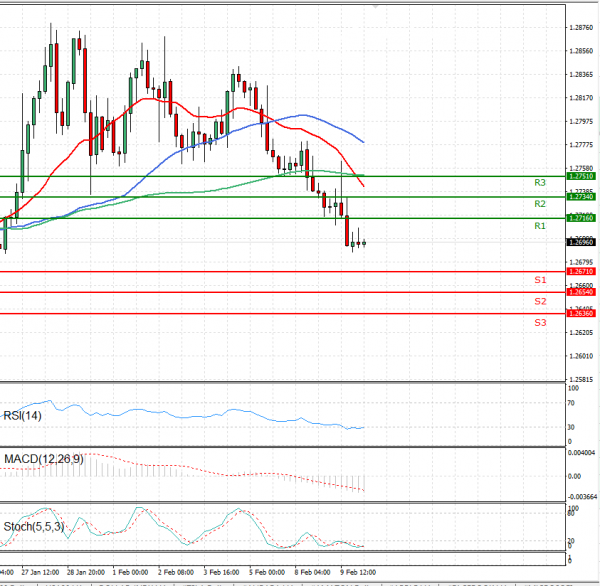Click the R2 resistance label

(x=540, y=204)
